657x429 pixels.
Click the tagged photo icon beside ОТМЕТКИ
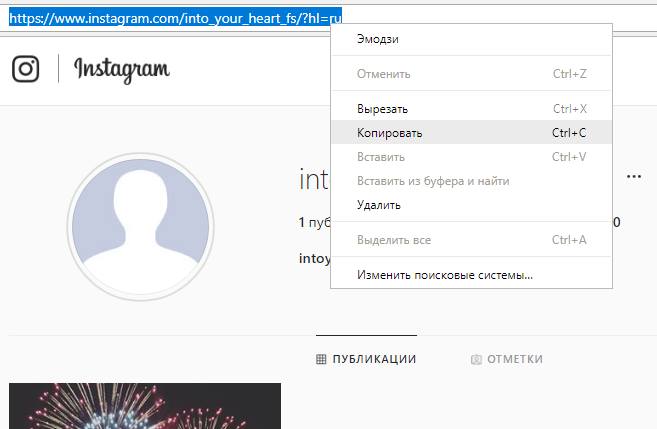(476, 359)
